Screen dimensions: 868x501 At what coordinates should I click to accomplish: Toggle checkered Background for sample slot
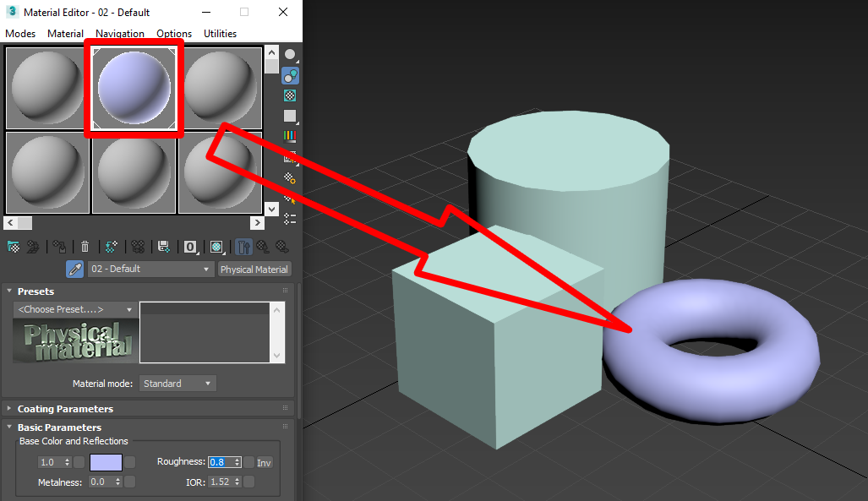290,95
